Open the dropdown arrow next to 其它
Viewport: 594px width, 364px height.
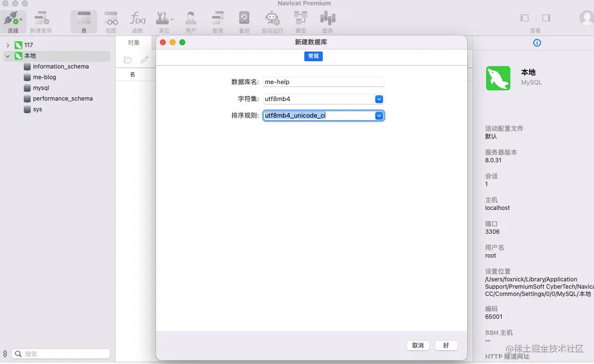[172, 19]
